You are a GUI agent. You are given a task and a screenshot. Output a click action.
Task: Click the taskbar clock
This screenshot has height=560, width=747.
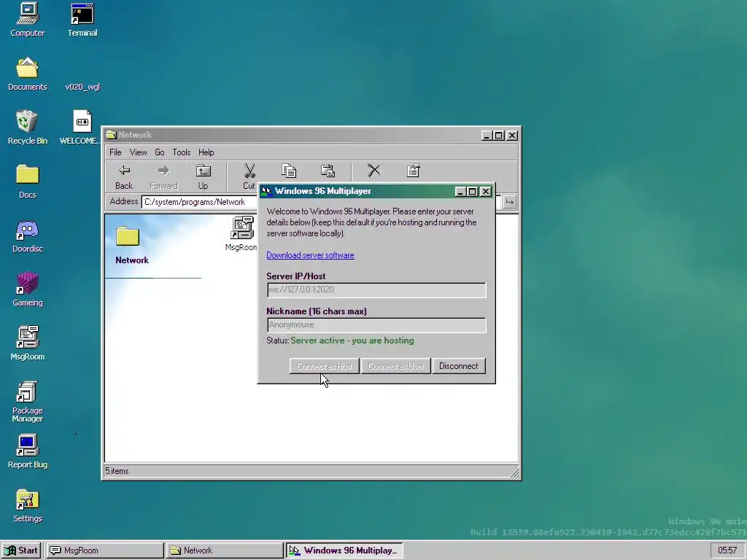pyautogui.click(x=727, y=551)
